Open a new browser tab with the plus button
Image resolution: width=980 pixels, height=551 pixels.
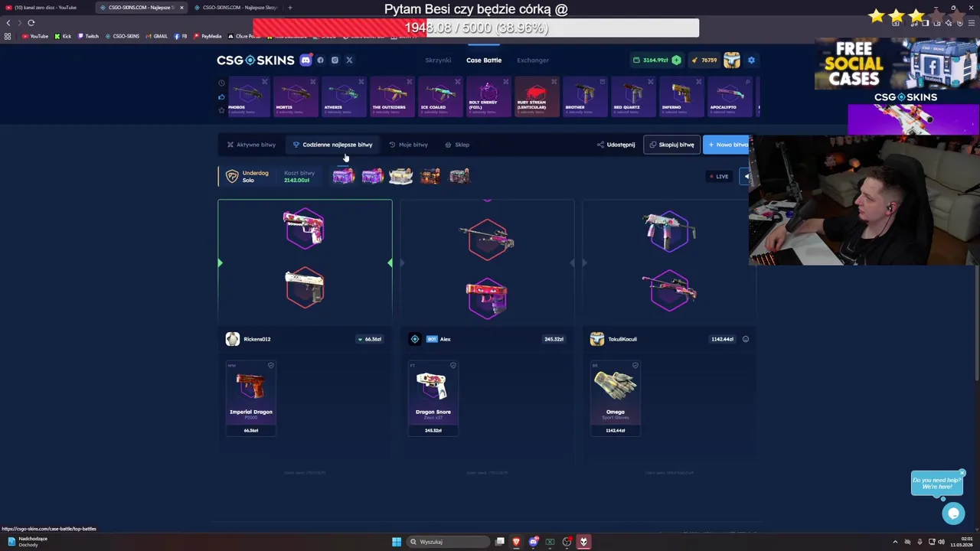[290, 8]
